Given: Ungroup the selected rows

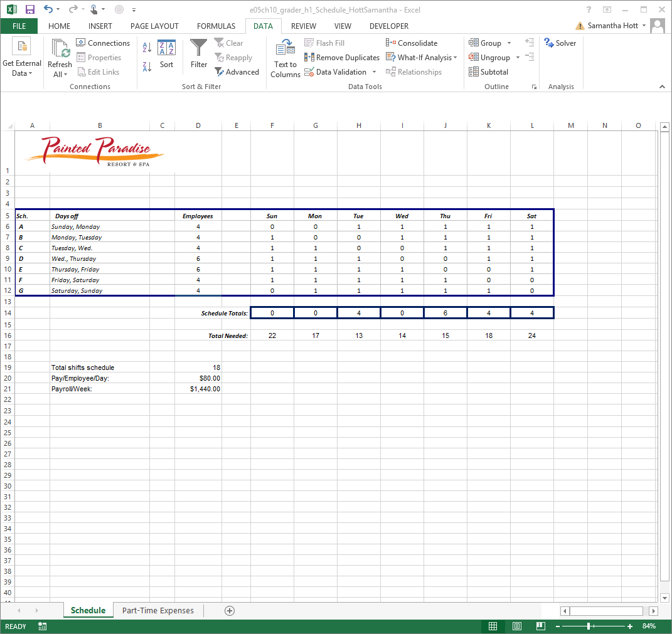Looking at the screenshot, I should (x=491, y=57).
